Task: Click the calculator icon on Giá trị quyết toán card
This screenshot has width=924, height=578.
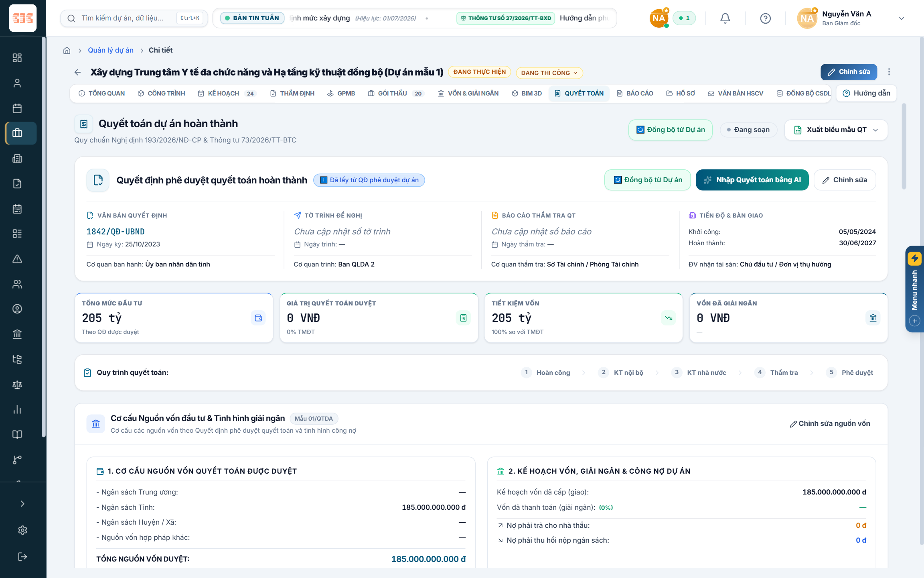Action: (463, 318)
